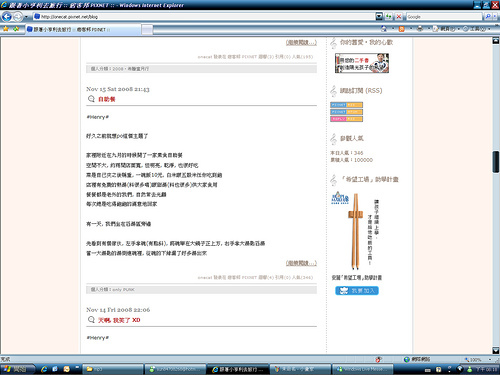This screenshot has height=375, width=500.
Task: Switch to the messenger email taskbar button
Action: pos(176,369)
